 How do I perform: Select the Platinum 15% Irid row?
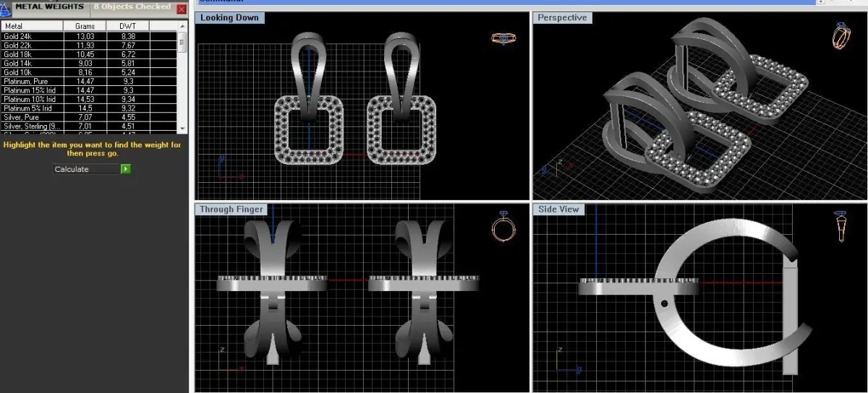pos(89,90)
